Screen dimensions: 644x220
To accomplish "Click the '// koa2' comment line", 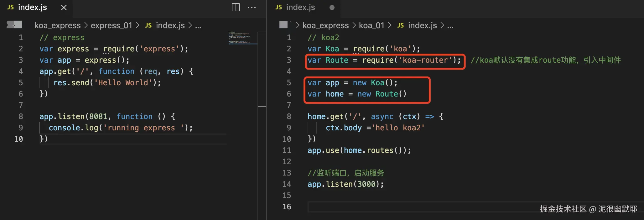I will tap(323, 38).
